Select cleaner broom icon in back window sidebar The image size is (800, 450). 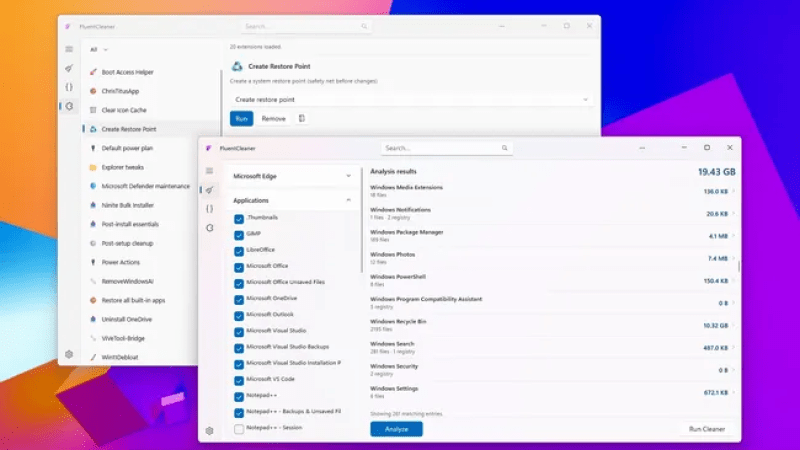click(69, 68)
